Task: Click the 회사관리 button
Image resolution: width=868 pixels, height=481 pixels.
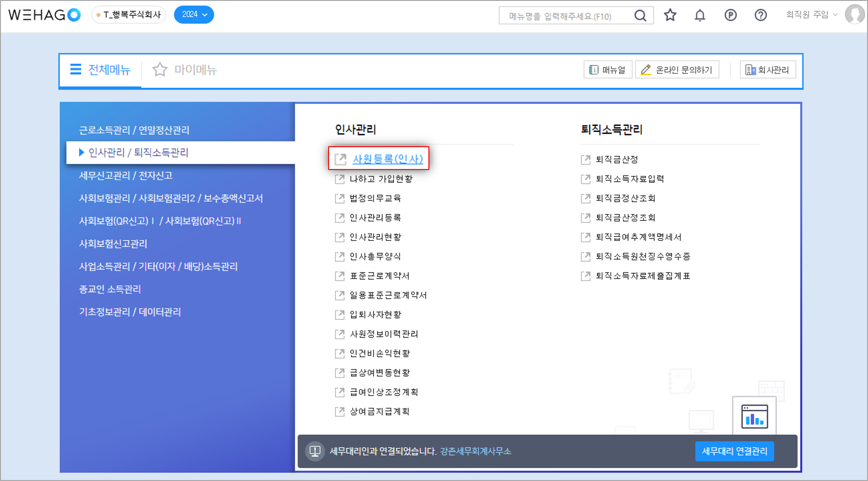Action: 767,70
